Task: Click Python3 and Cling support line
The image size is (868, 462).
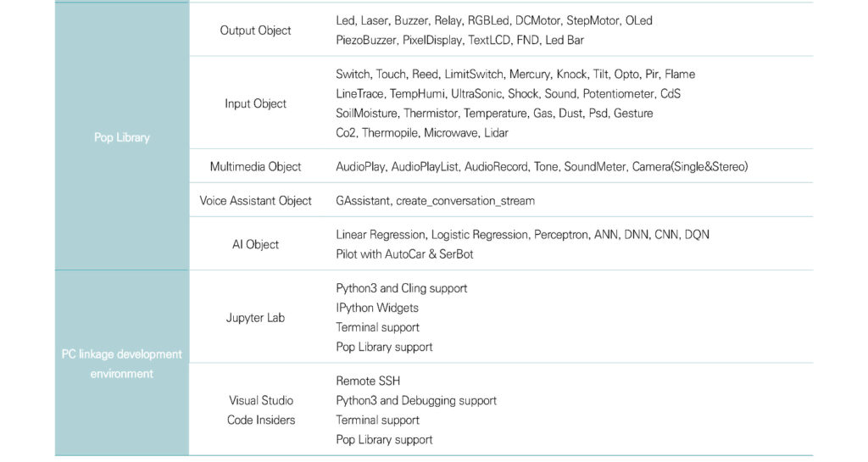Action: 401,288
